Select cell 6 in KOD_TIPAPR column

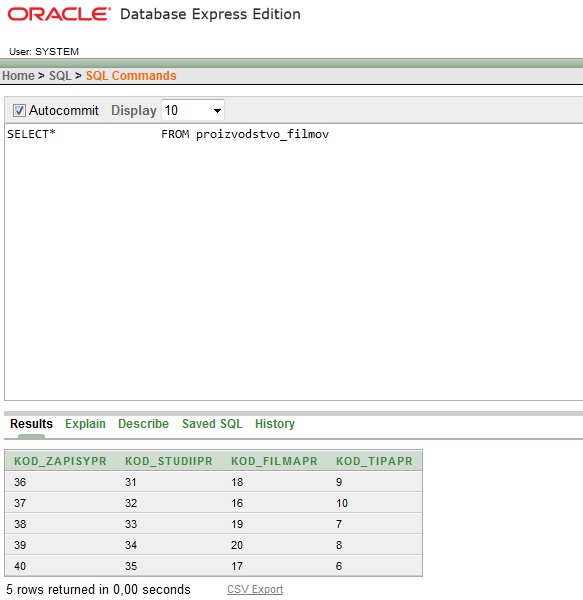[x=339, y=566]
